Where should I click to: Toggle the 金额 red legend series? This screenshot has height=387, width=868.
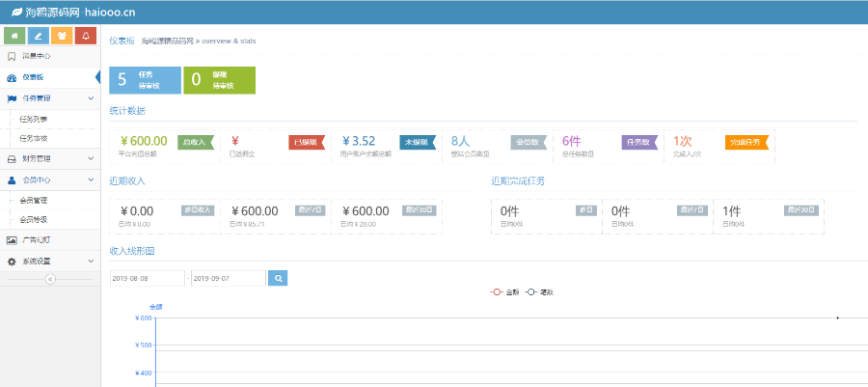pyautogui.click(x=504, y=292)
